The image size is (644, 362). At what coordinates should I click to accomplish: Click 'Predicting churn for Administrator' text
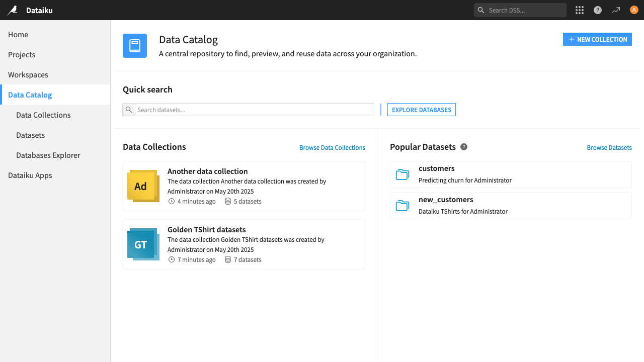465,180
